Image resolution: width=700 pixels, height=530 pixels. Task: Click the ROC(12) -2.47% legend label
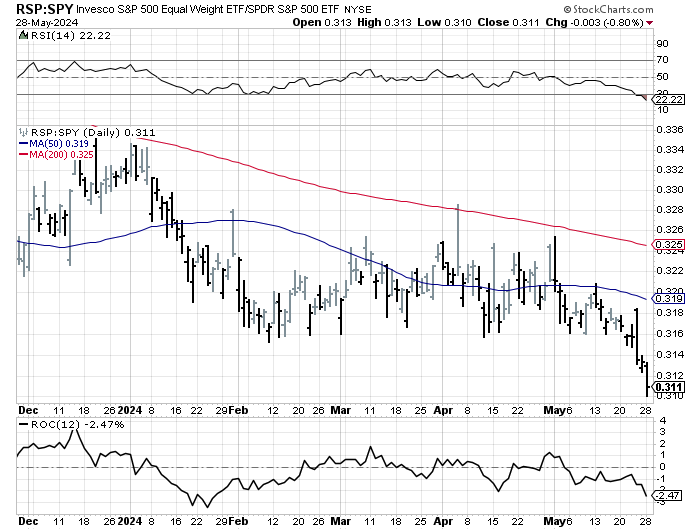click(77, 425)
